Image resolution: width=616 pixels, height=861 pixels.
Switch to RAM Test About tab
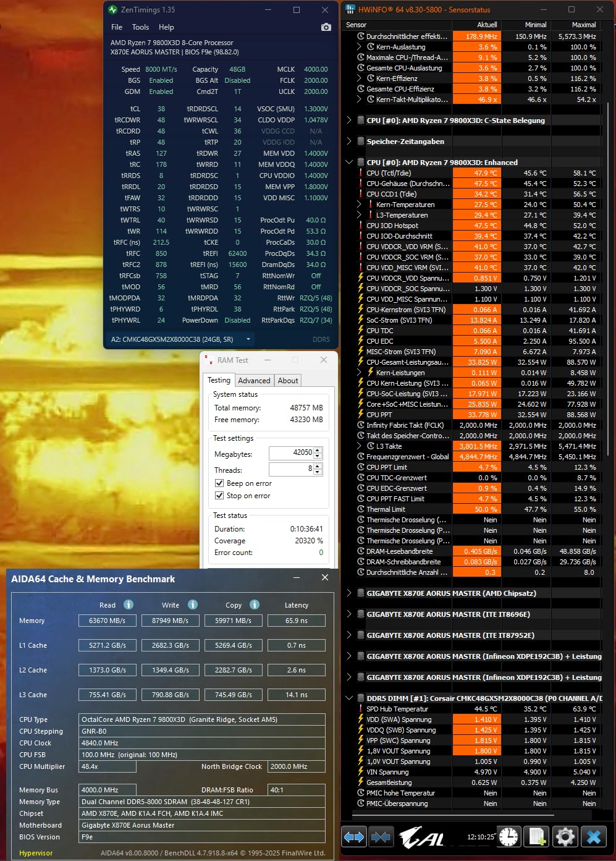click(x=288, y=381)
